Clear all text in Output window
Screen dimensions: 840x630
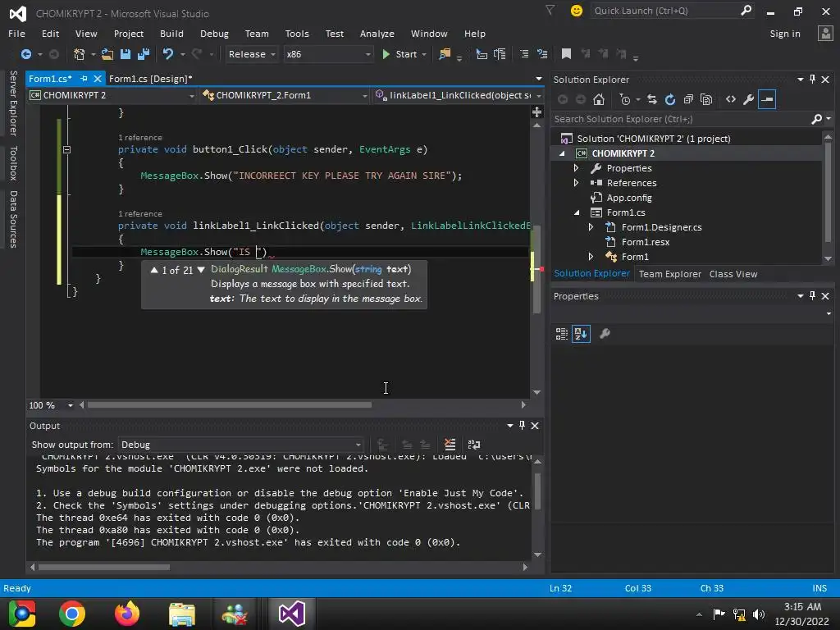click(450, 445)
